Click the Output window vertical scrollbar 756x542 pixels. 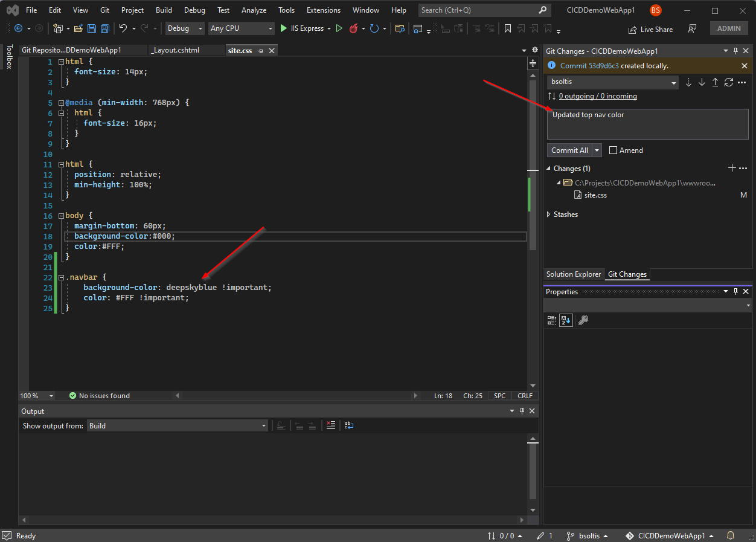[x=533, y=471]
